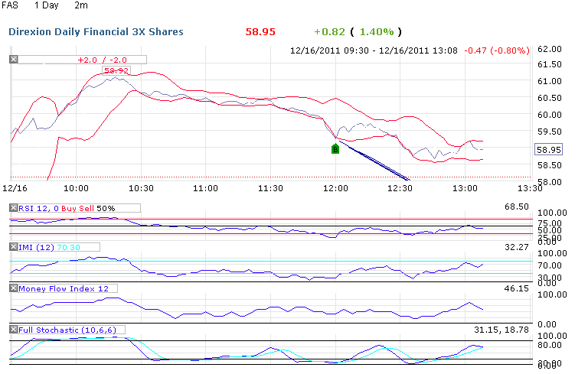This screenshot has height=374, width=588.
Task: Click the 62.00 price axis label
Action: pyautogui.click(x=550, y=49)
